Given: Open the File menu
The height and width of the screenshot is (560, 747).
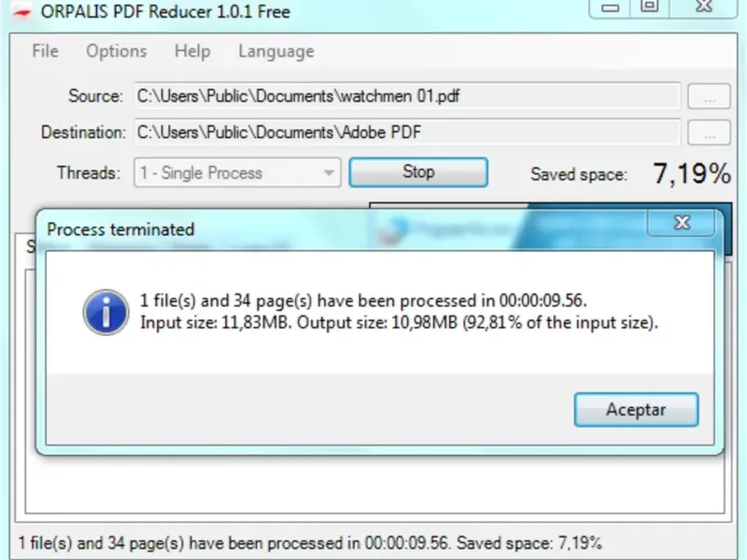Looking at the screenshot, I should [x=45, y=51].
